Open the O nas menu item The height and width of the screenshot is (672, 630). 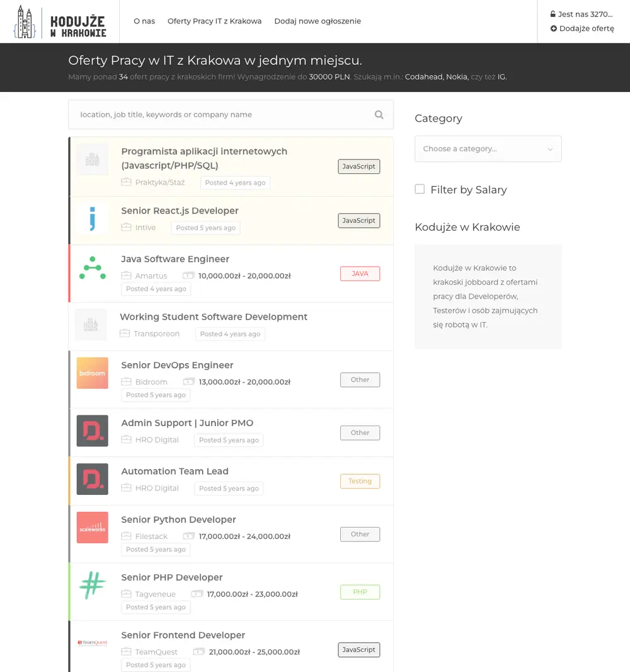point(144,21)
